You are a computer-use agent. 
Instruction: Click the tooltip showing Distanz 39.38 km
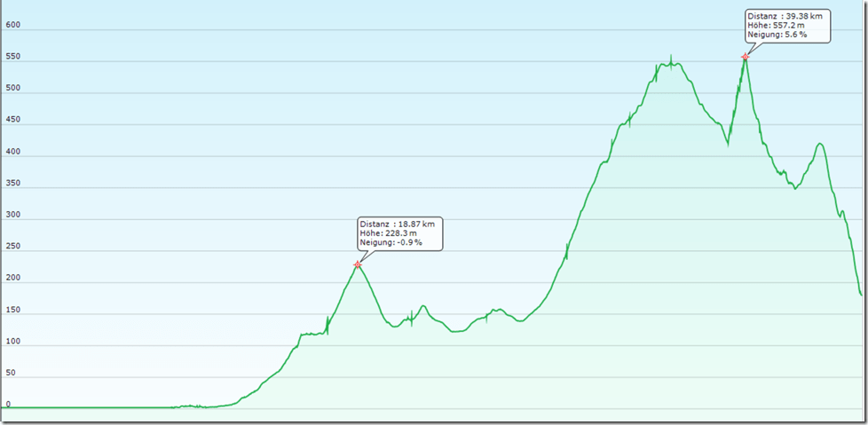tap(787, 25)
